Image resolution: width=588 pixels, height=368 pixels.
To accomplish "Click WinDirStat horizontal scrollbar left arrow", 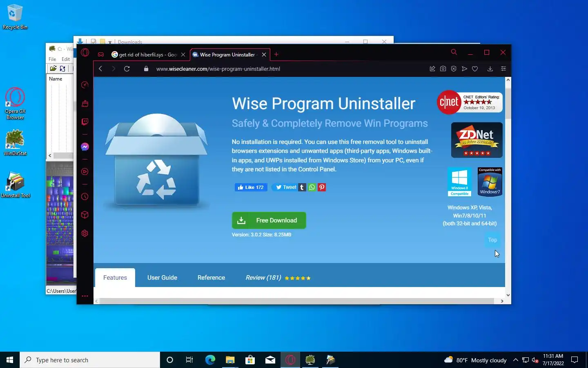I will click(x=50, y=155).
